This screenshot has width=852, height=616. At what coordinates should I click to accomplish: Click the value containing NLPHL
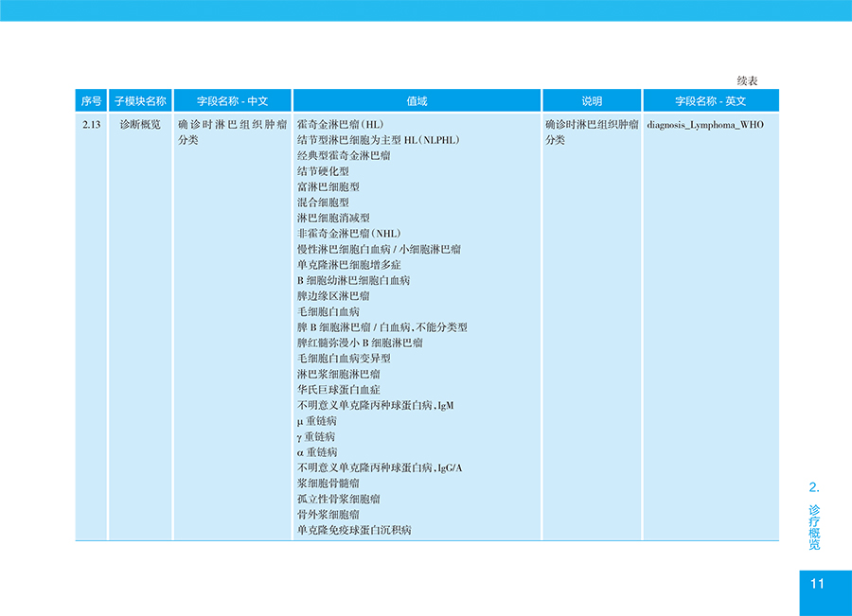click(x=379, y=140)
